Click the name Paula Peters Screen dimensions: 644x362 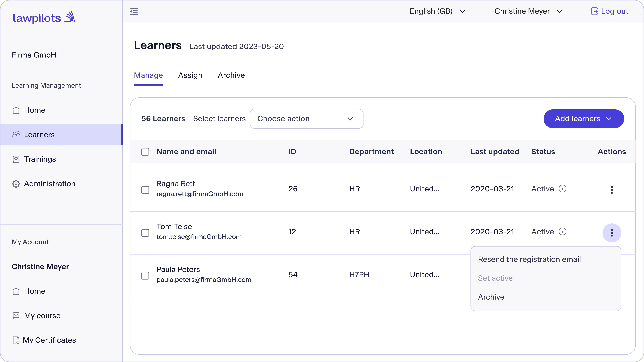point(178,270)
